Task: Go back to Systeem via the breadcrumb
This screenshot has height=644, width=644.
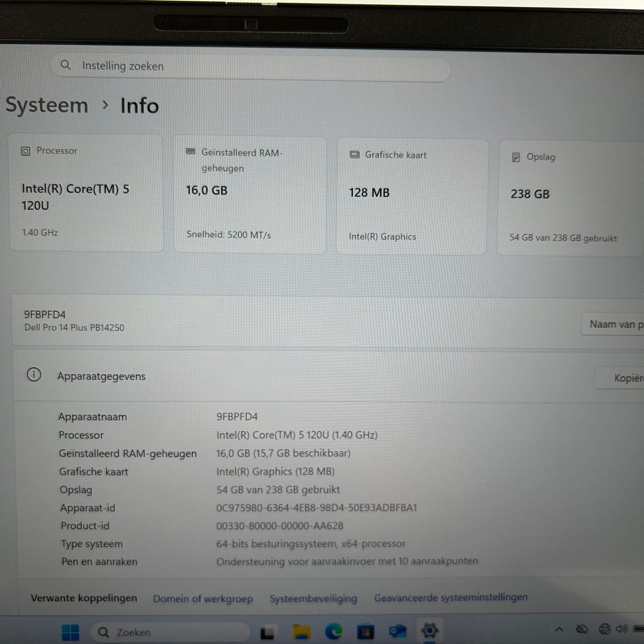Action: (47, 105)
